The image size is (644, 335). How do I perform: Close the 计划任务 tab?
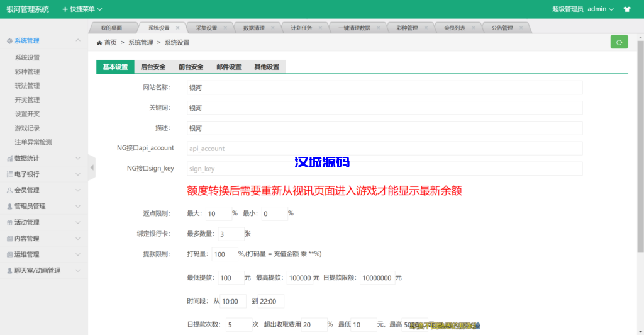(x=320, y=28)
